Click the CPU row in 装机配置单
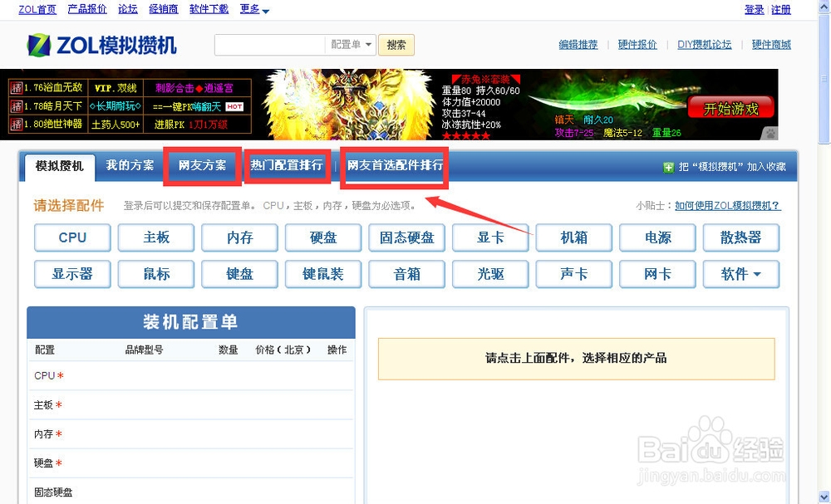831x504 pixels. coord(191,376)
